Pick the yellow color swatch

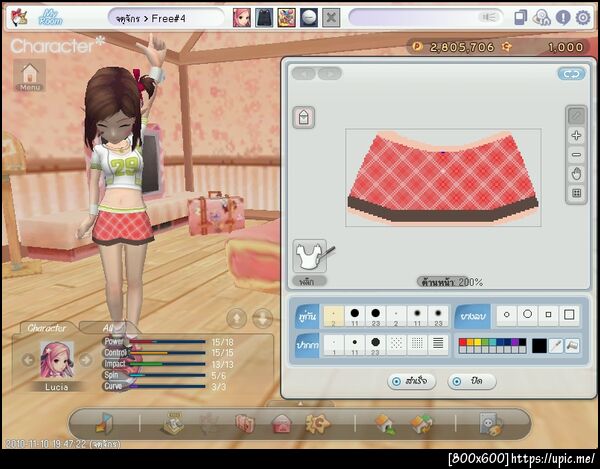(478, 342)
